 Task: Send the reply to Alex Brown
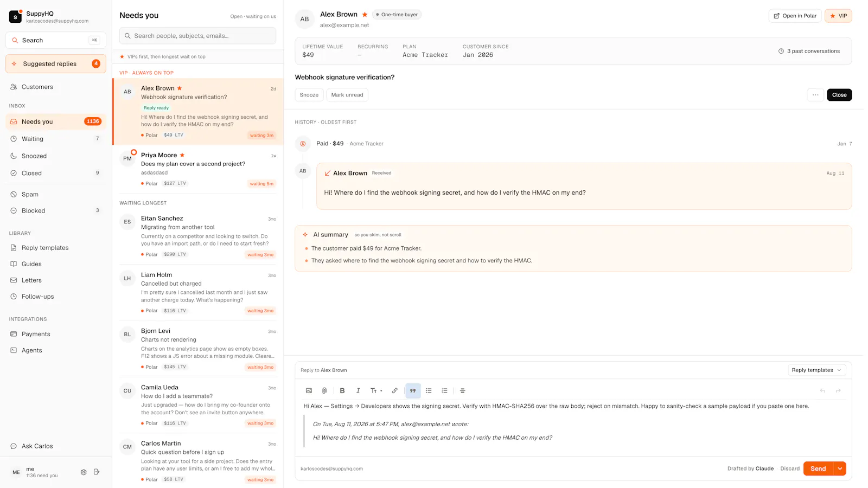tap(818, 468)
